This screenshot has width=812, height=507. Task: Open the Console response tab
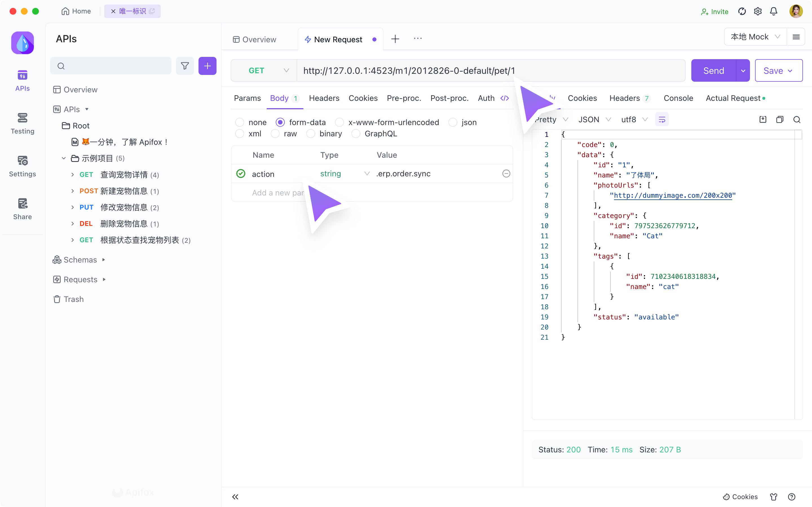pos(678,98)
